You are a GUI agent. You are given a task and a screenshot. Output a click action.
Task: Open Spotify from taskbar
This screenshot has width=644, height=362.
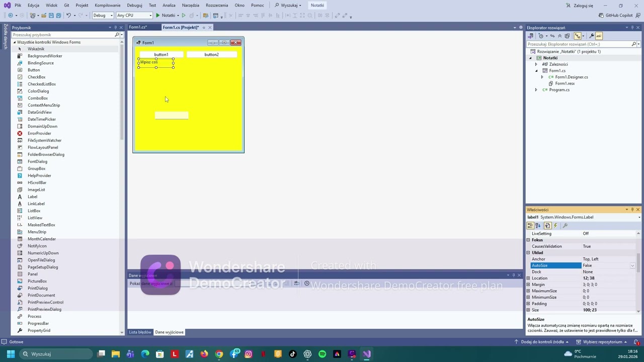(x=323, y=354)
